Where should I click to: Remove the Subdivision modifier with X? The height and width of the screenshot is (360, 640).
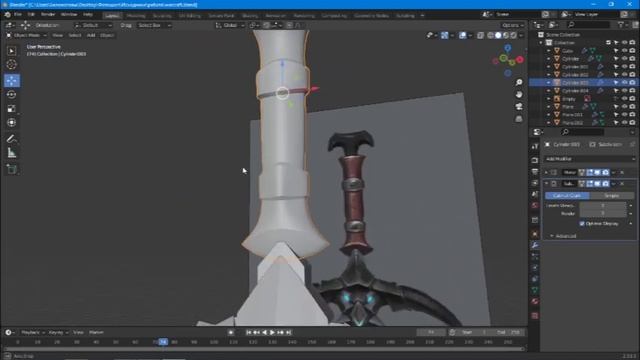(x=622, y=184)
